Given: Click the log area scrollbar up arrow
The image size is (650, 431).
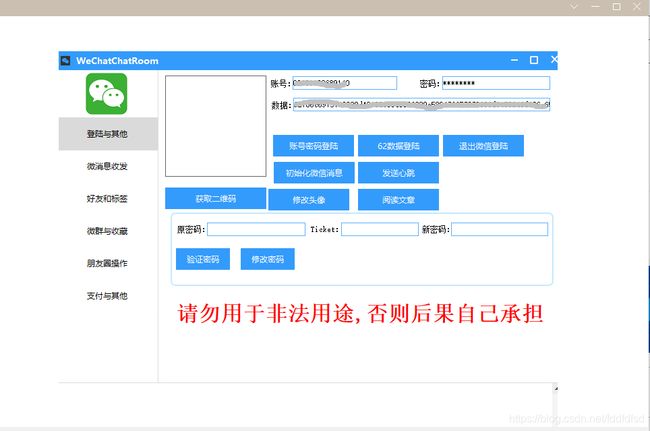Looking at the screenshot, I should click(555, 388).
